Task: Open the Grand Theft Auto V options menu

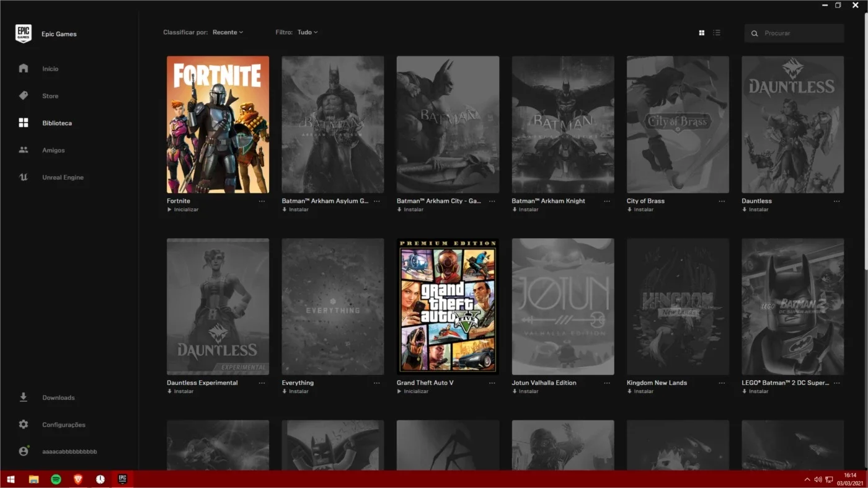Action: [492, 383]
